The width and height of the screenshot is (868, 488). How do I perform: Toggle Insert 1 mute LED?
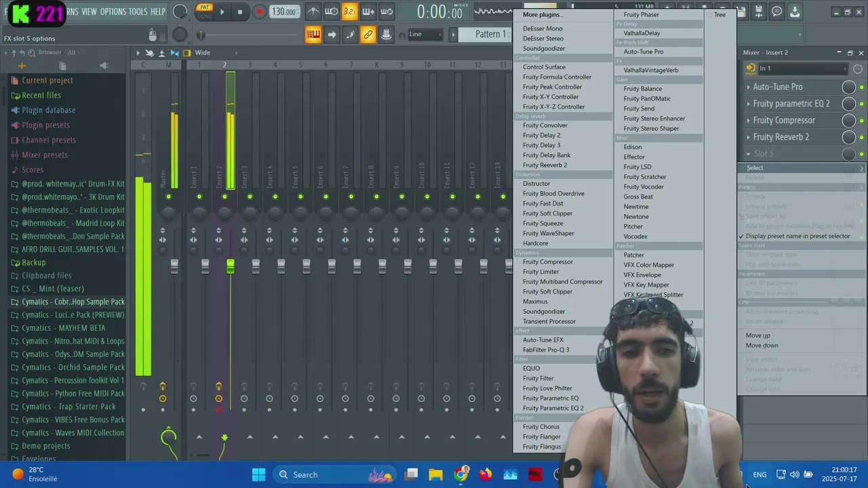click(x=199, y=197)
